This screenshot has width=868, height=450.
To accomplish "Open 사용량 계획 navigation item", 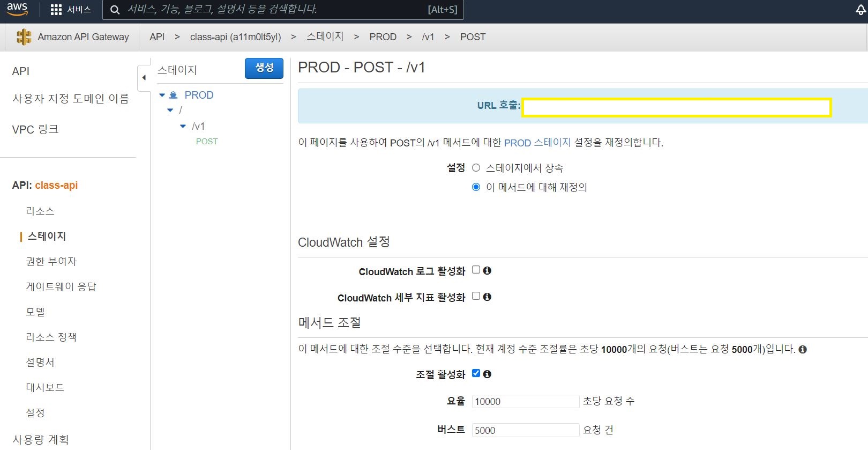I will pyautogui.click(x=41, y=440).
